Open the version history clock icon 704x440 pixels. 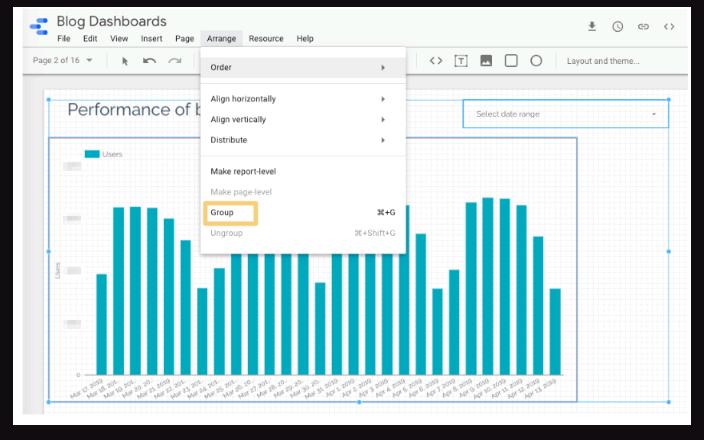click(617, 26)
